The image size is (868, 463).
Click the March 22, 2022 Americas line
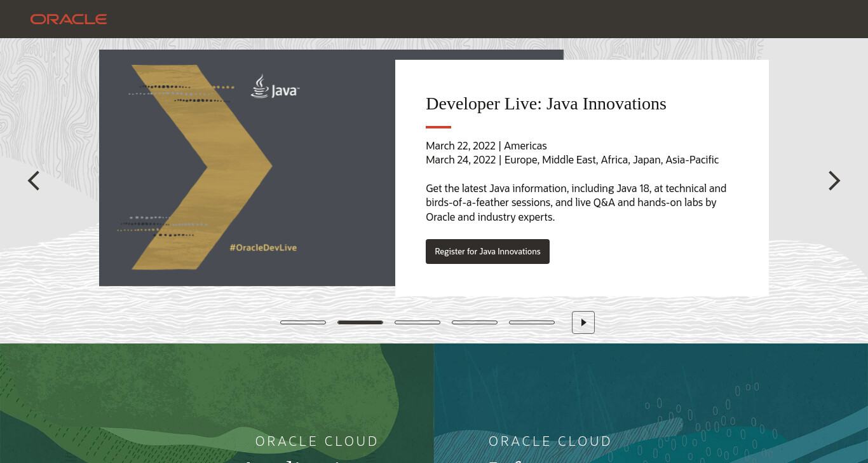(x=486, y=146)
